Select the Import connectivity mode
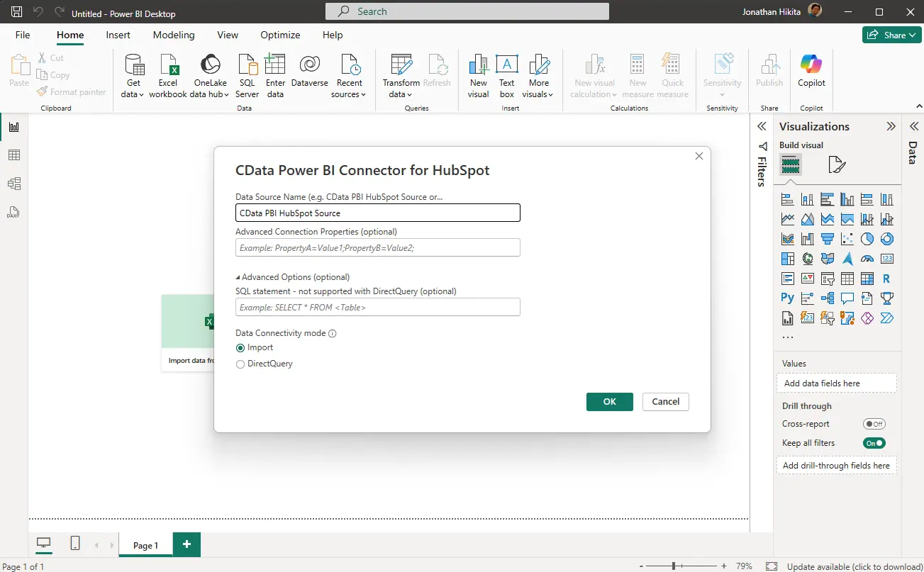Screen dimensions: 924x572 240,348
